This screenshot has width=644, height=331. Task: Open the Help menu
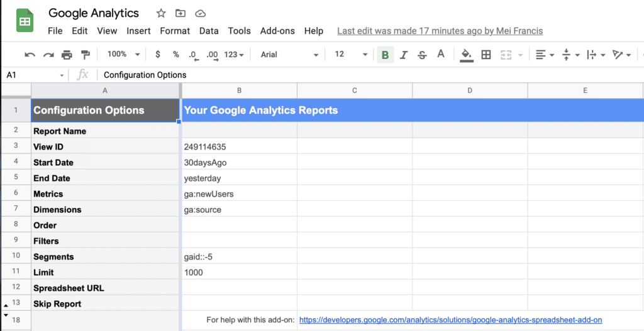[314, 31]
